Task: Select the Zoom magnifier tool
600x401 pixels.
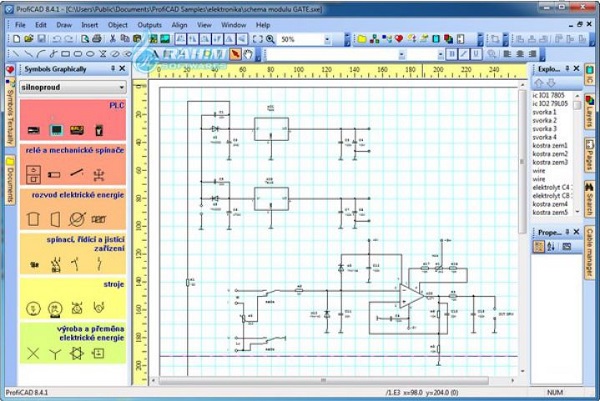Action: click(270, 39)
